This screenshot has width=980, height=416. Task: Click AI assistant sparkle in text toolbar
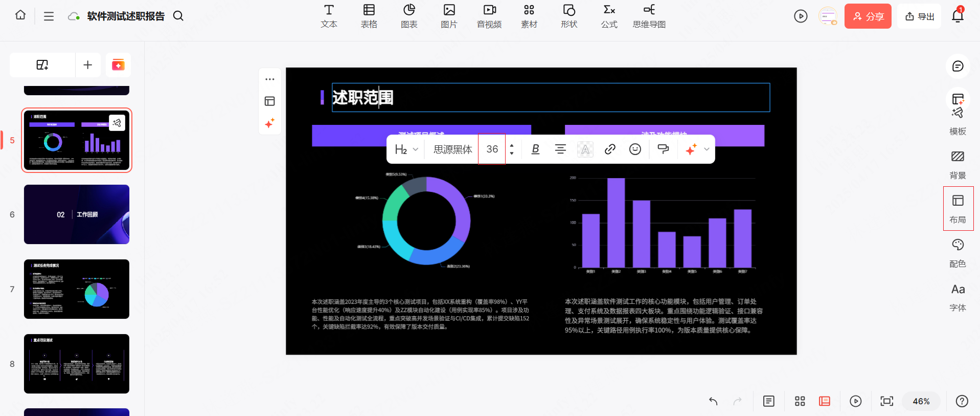[x=691, y=149]
